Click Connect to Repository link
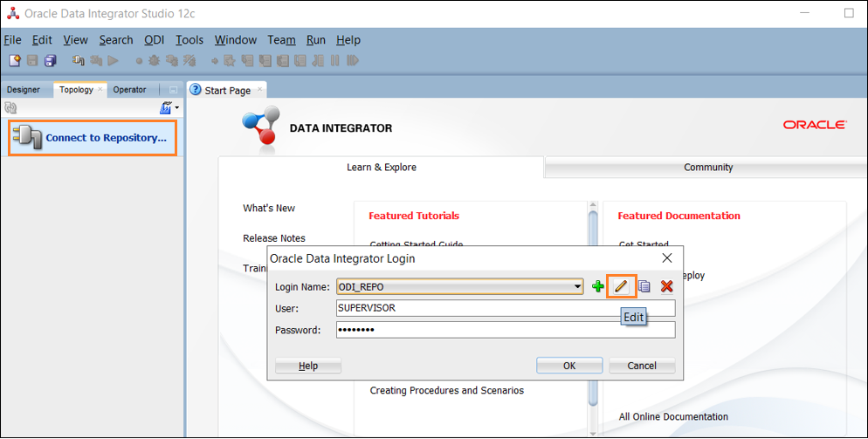Viewport: 868px width, 439px height. pos(106,138)
